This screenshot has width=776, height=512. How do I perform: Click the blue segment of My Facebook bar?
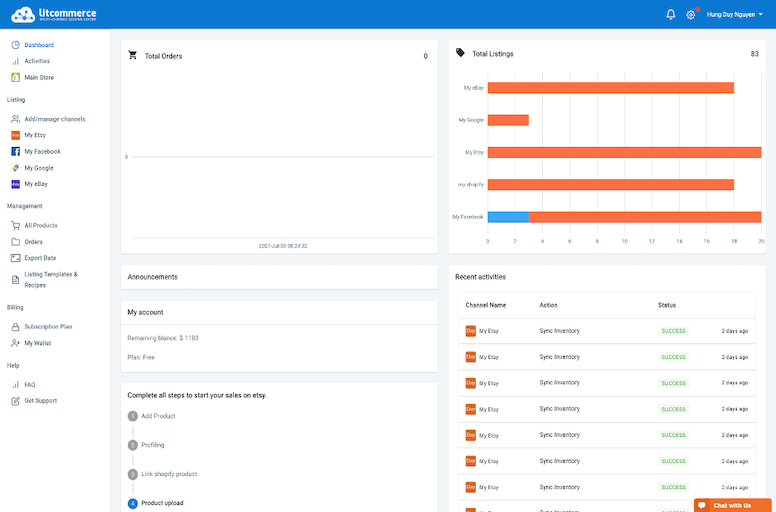point(508,217)
